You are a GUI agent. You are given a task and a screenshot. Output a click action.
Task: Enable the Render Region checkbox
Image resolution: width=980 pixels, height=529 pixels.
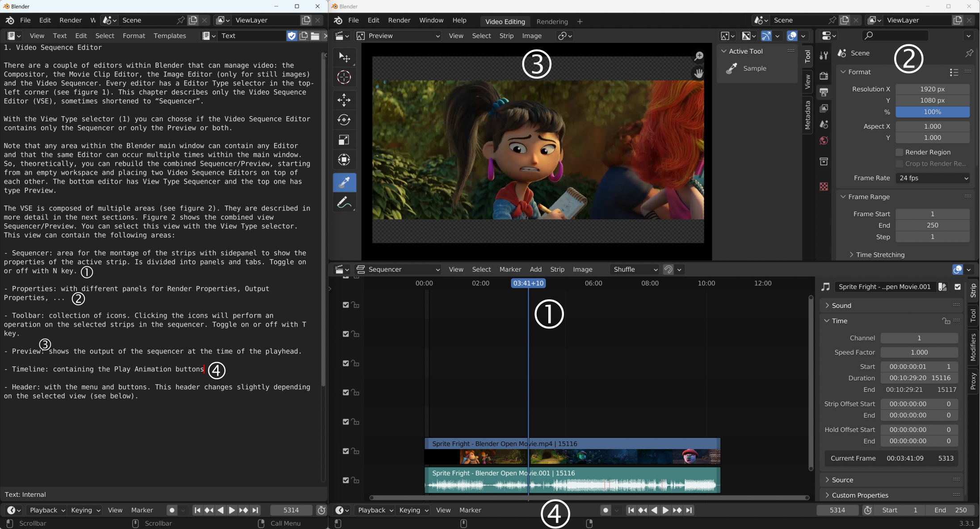(x=900, y=152)
